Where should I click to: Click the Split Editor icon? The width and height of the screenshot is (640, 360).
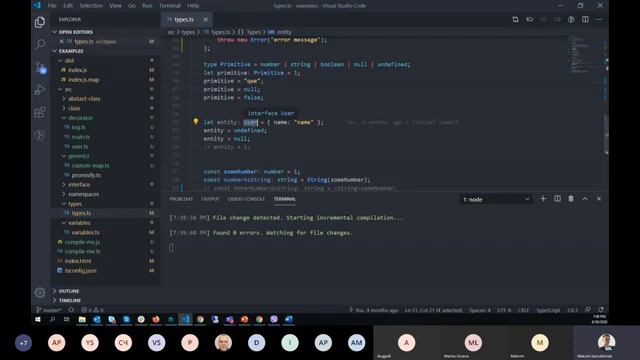pyautogui.click(x=585, y=19)
